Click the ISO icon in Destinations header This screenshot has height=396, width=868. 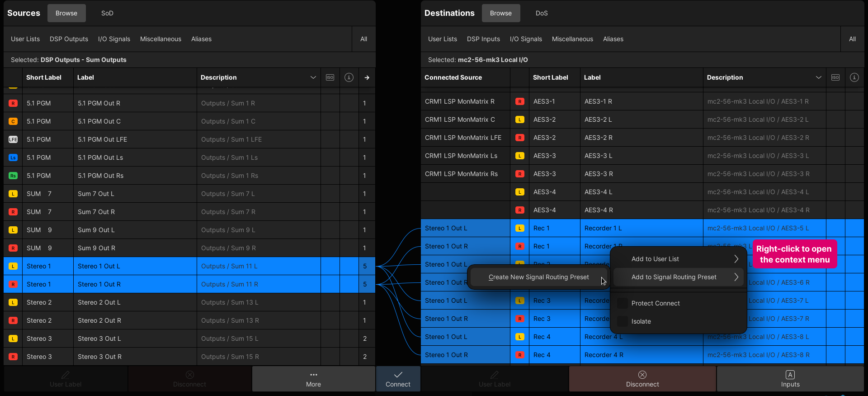pos(835,77)
